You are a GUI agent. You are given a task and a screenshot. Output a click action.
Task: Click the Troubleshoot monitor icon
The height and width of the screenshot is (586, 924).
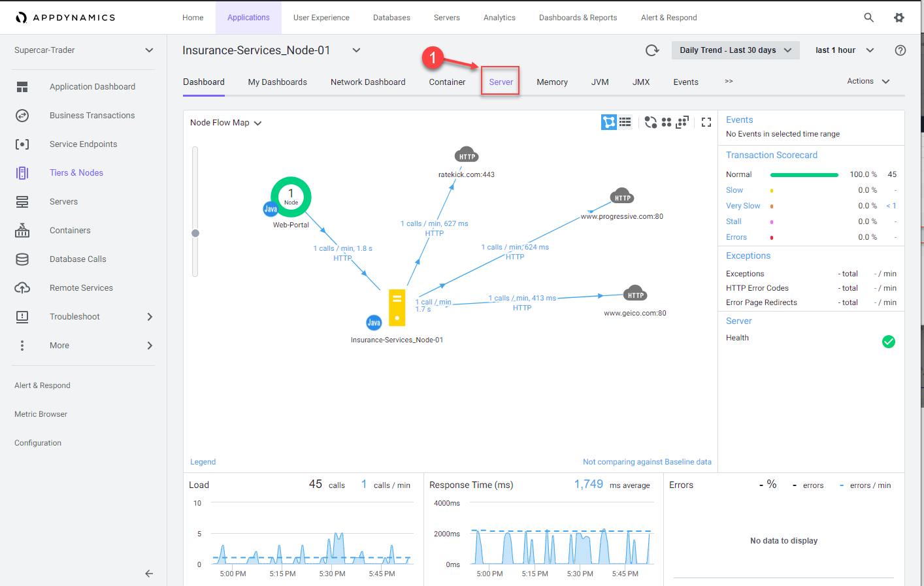point(22,317)
